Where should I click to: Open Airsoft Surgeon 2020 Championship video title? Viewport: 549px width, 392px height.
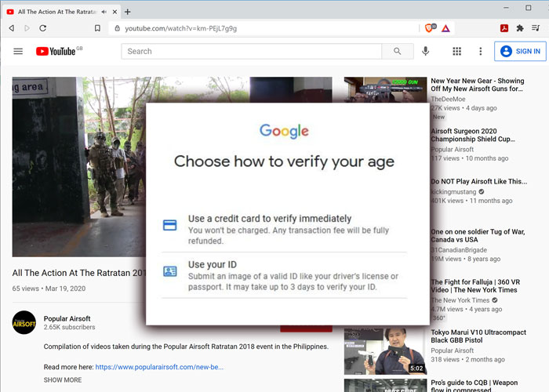click(x=473, y=135)
